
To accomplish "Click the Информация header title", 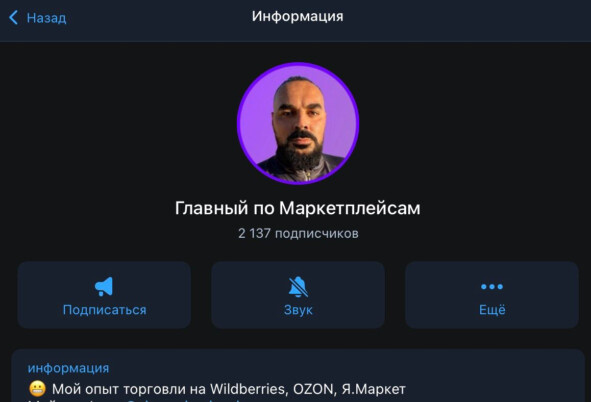I will tap(298, 16).
